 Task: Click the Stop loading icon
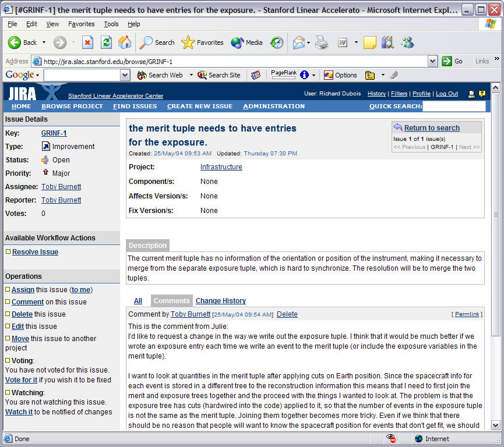87,42
